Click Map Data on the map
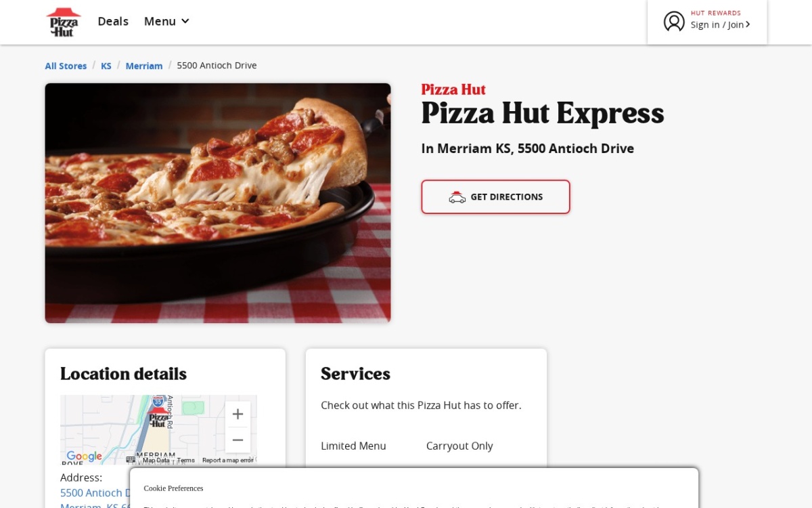This screenshot has height=508, width=812. 156,460
